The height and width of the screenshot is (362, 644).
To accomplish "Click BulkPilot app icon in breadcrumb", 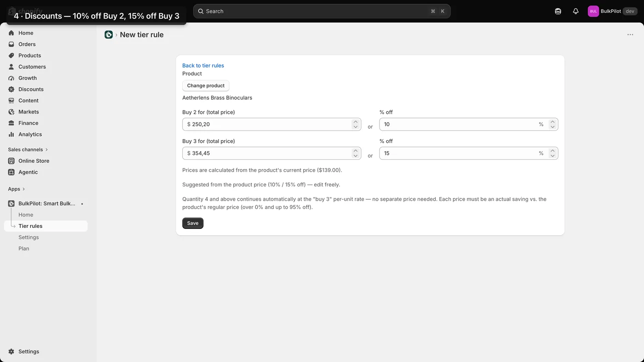I will coord(109,34).
